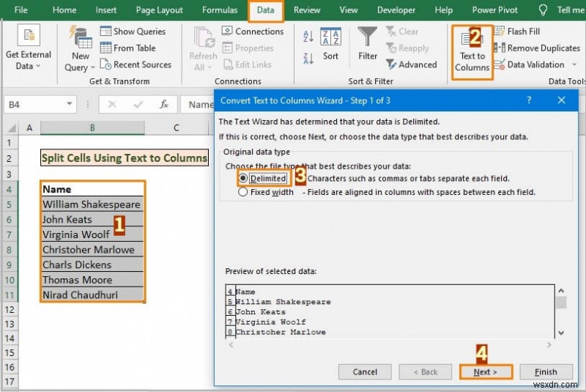This screenshot has width=586, height=392.
Task: Click the Tell me lightbulb icon
Action: coord(543,10)
